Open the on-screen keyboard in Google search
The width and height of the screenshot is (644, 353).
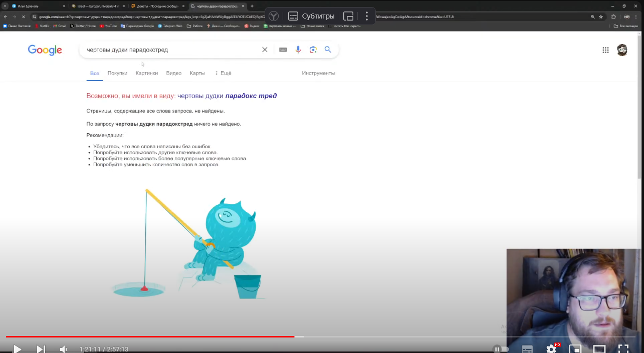click(283, 50)
